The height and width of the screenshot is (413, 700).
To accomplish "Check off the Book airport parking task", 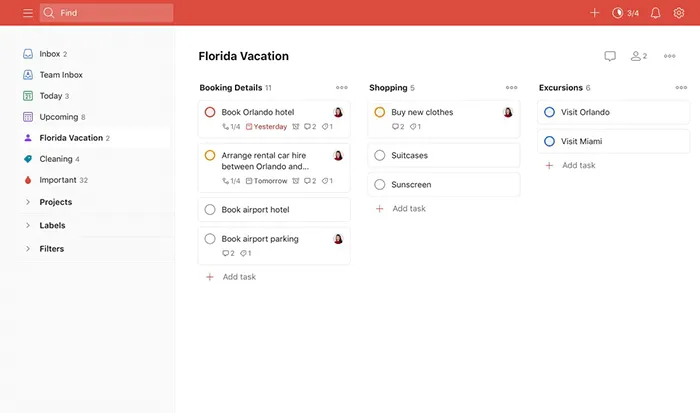I will click(x=210, y=238).
